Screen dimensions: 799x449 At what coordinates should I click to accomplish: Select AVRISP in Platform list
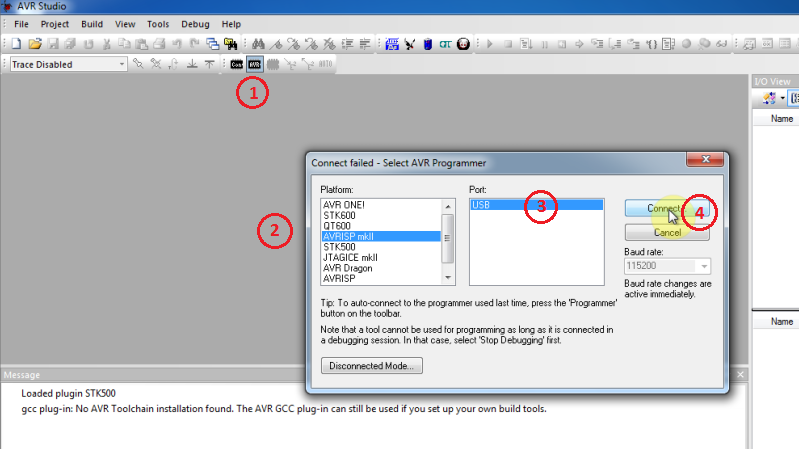pos(381,279)
